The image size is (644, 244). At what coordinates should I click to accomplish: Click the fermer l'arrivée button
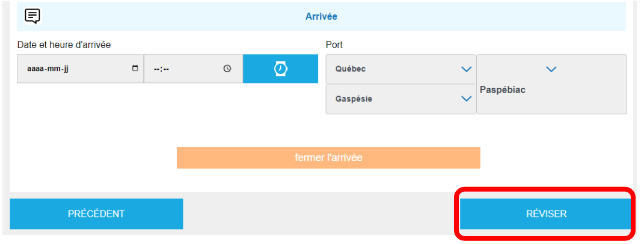(x=328, y=158)
